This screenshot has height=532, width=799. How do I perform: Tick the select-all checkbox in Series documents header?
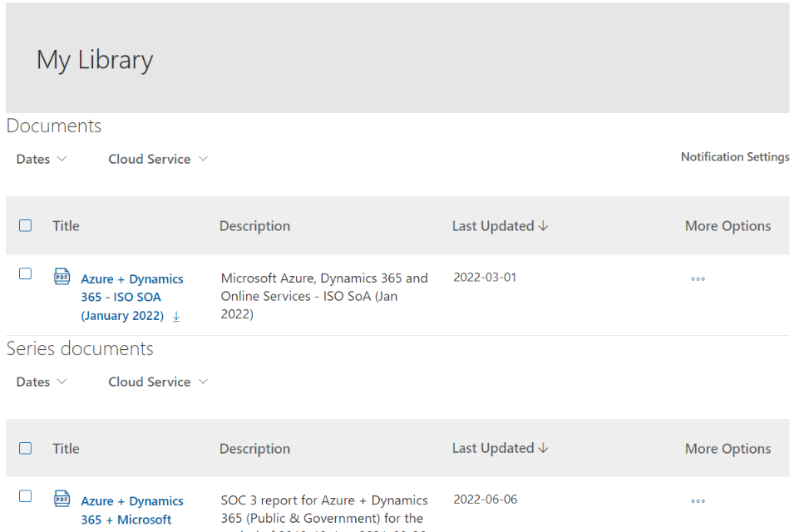click(x=26, y=448)
